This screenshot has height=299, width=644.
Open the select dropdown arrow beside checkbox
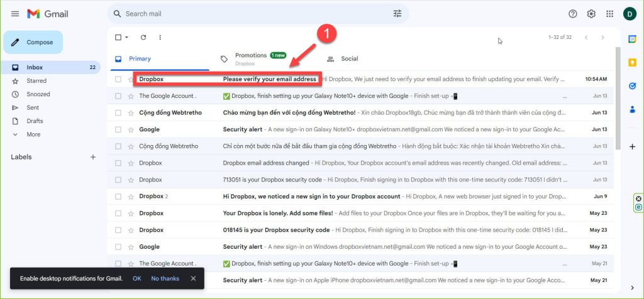click(x=126, y=37)
